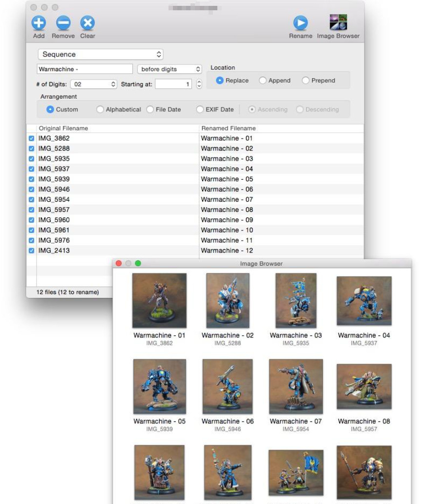Uncheck the IMG_5960 file checkbox
This screenshot has width=423, height=504.
tap(31, 220)
